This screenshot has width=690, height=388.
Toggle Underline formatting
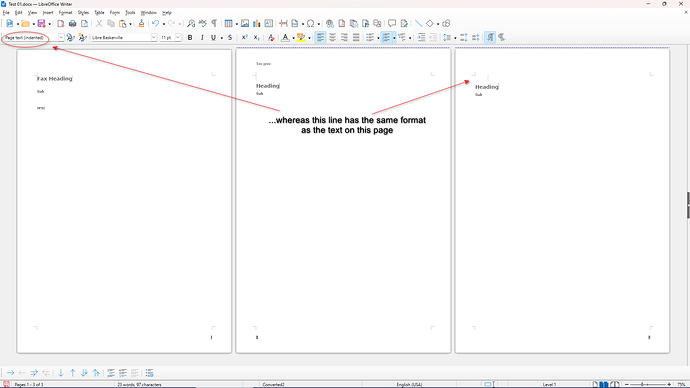click(213, 38)
